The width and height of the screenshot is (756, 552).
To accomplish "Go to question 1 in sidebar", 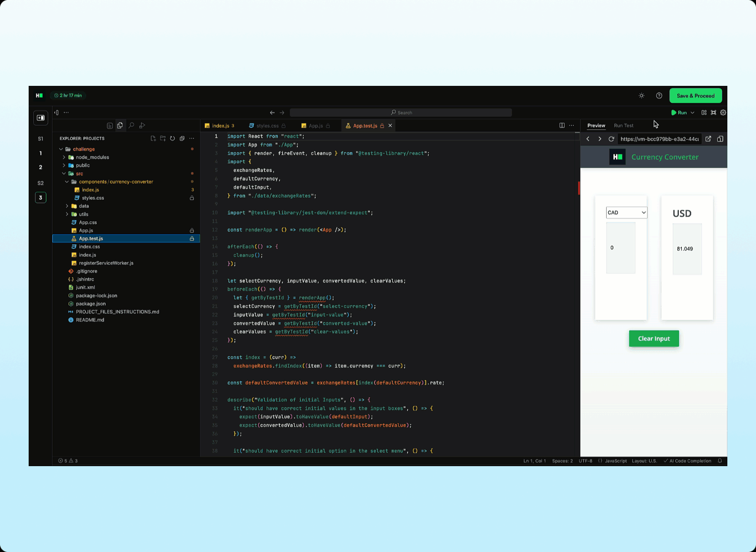I will point(40,153).
